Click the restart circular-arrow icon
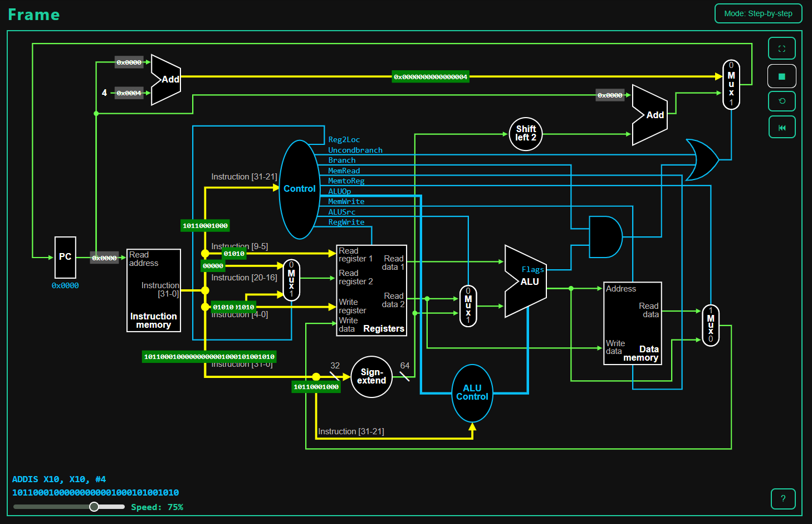The width and height of the screenshot is (812, 524). click(x=781, y=101)
